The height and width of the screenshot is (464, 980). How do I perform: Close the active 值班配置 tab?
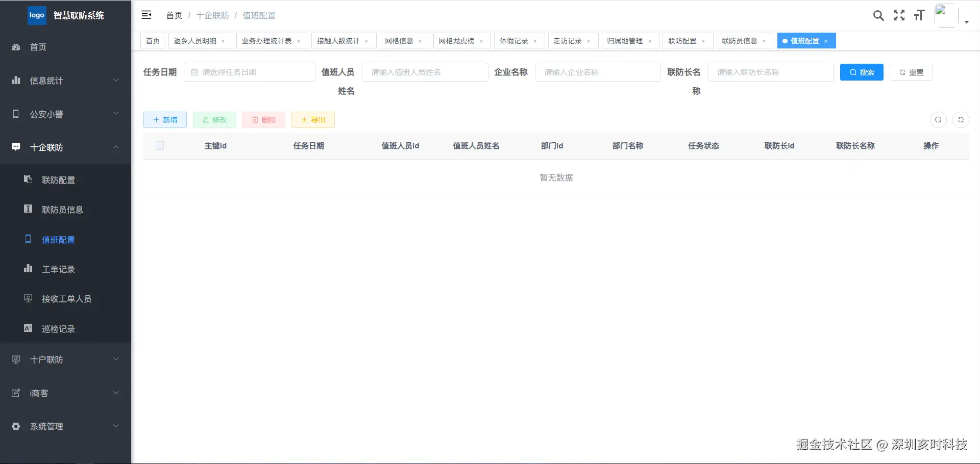coord(826,41)
